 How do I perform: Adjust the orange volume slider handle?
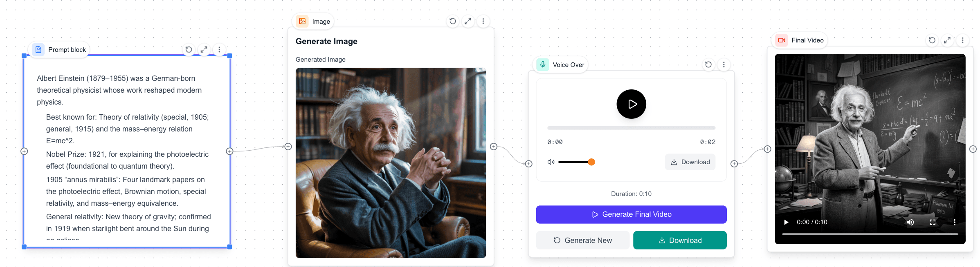(591, 162)
